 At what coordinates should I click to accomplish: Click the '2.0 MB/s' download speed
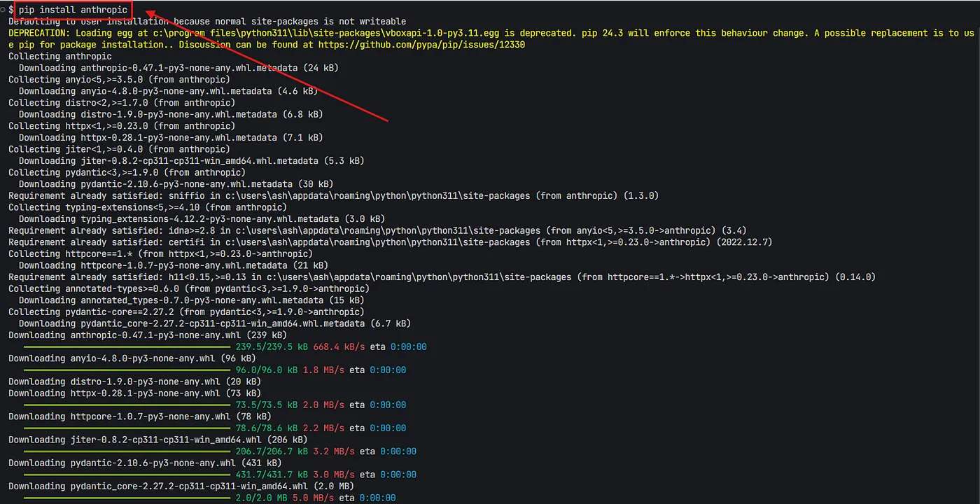[x=323, y=405]
